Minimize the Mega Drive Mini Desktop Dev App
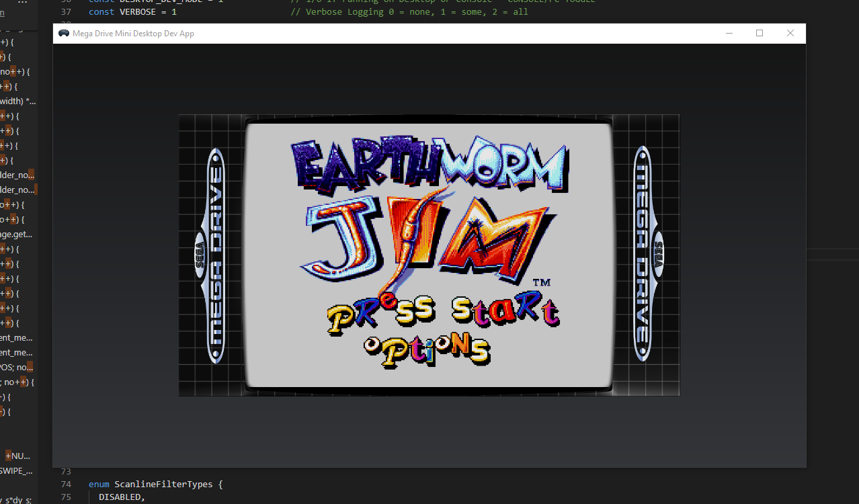Screen dimensions: 859x504 tap(729, 34)
